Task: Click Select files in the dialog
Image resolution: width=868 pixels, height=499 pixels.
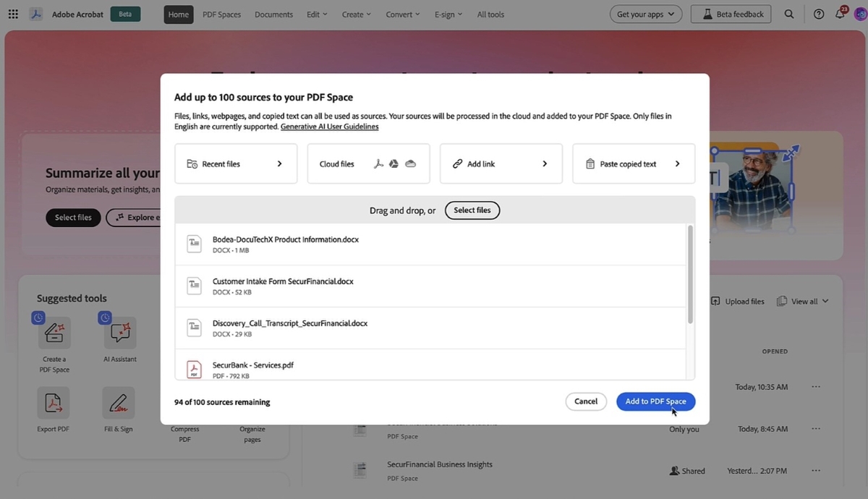Action: tap(472, 210)
